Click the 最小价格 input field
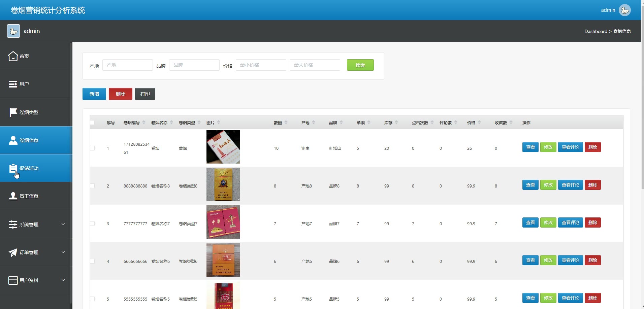Viewport: 644px width, 309px height. point(261,65)
